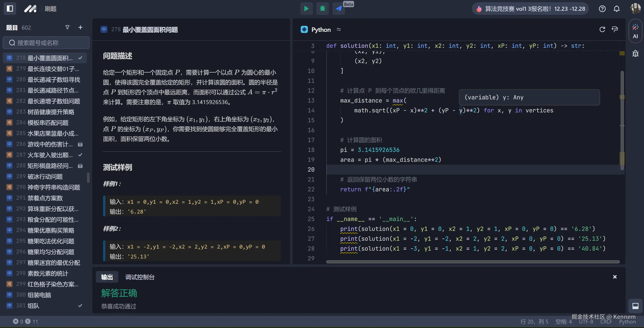Close the output panel with the × button
This screenshot has height=328, width=644.
coord(615,277)
